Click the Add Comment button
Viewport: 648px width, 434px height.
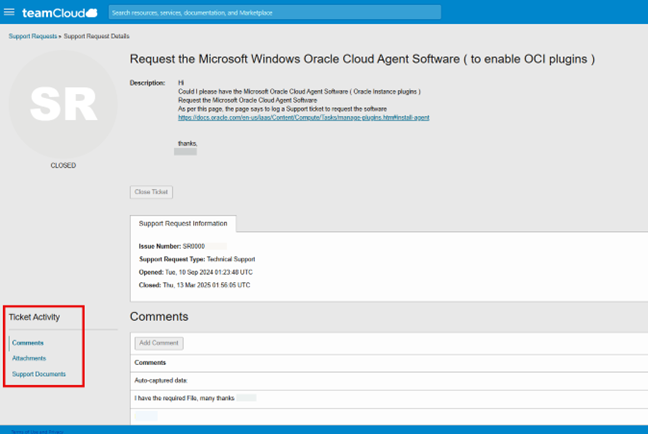(x=159, y=343)
